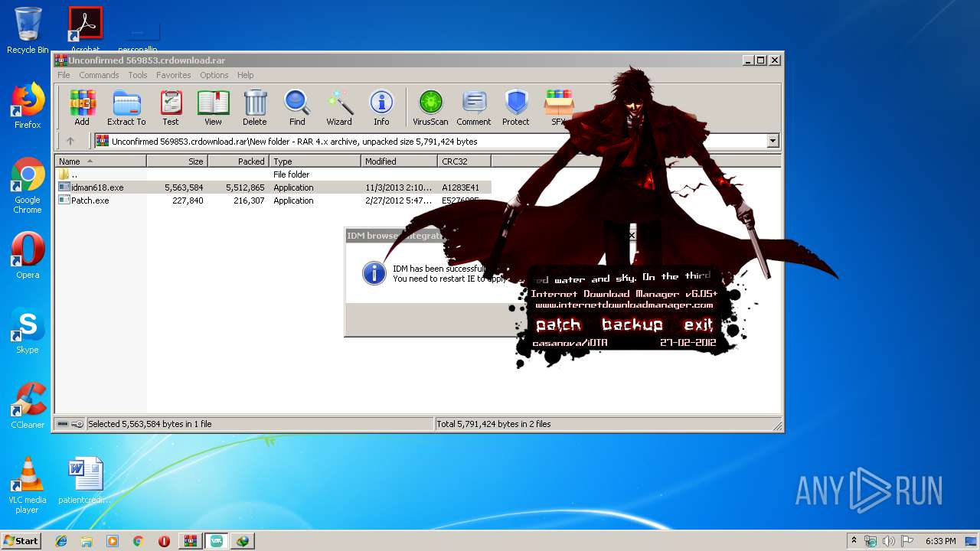Click the Comment toolbar icon
Viewport: 980px width, 551px height.
click(x=474, y=107)
